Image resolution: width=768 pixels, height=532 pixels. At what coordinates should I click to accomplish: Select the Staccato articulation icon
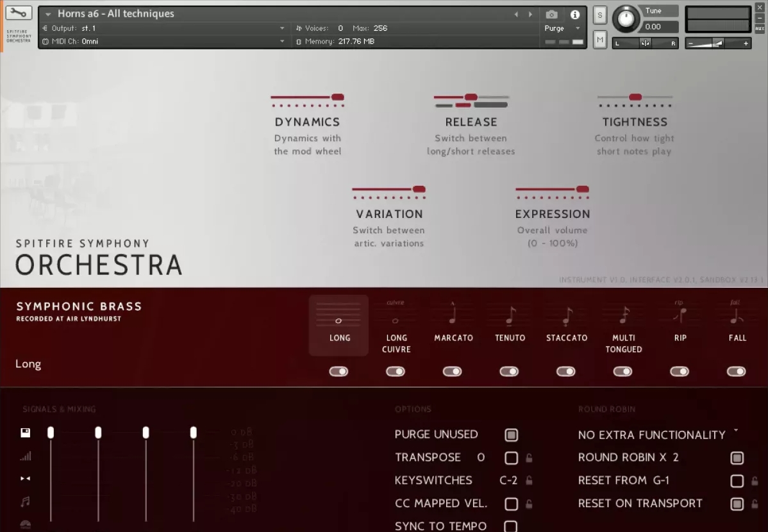pos(567,315)
